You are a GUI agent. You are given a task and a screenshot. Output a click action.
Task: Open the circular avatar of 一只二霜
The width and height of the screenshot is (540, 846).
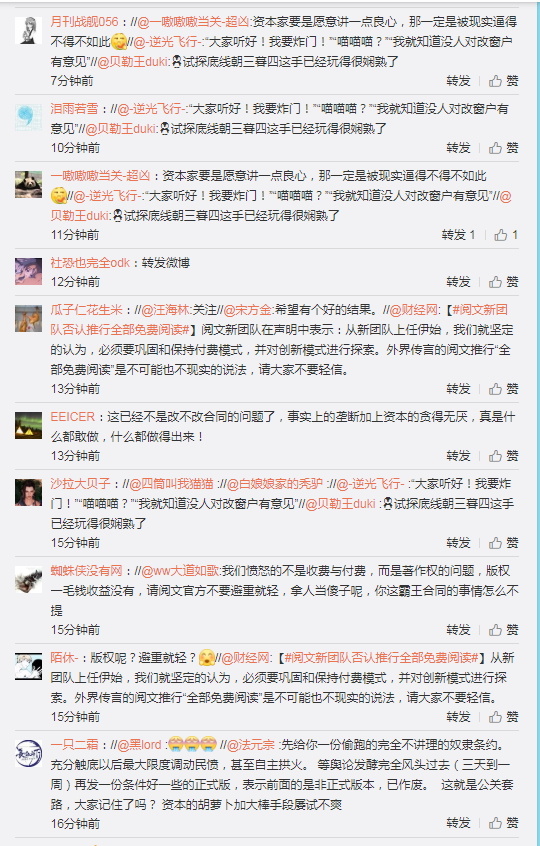[x=29, y=754]
